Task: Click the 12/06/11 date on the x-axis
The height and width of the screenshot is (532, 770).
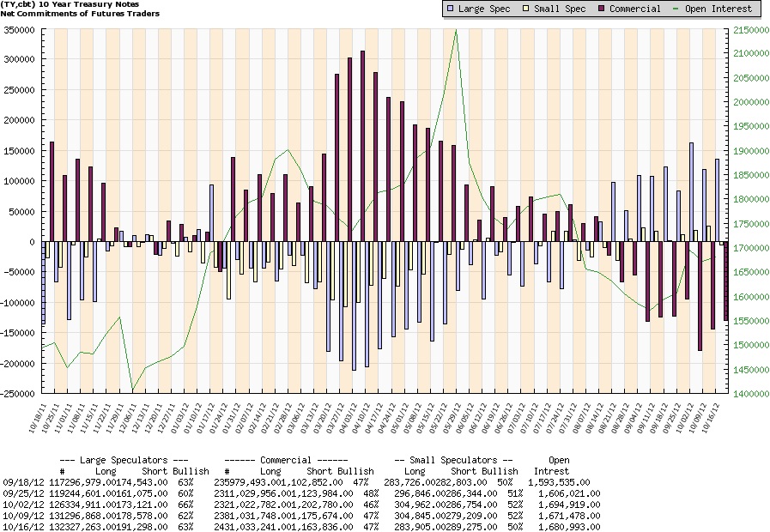Action: [x=129, y=418]
